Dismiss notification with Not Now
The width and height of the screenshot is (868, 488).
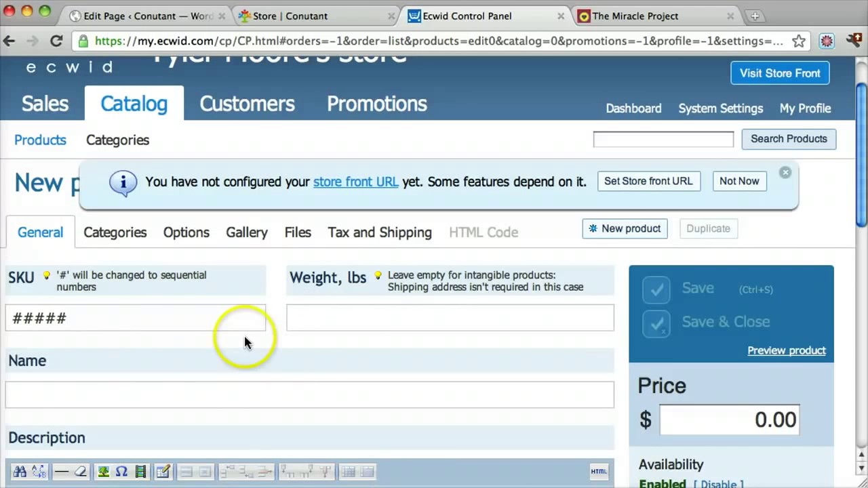(x=739, y=181)
